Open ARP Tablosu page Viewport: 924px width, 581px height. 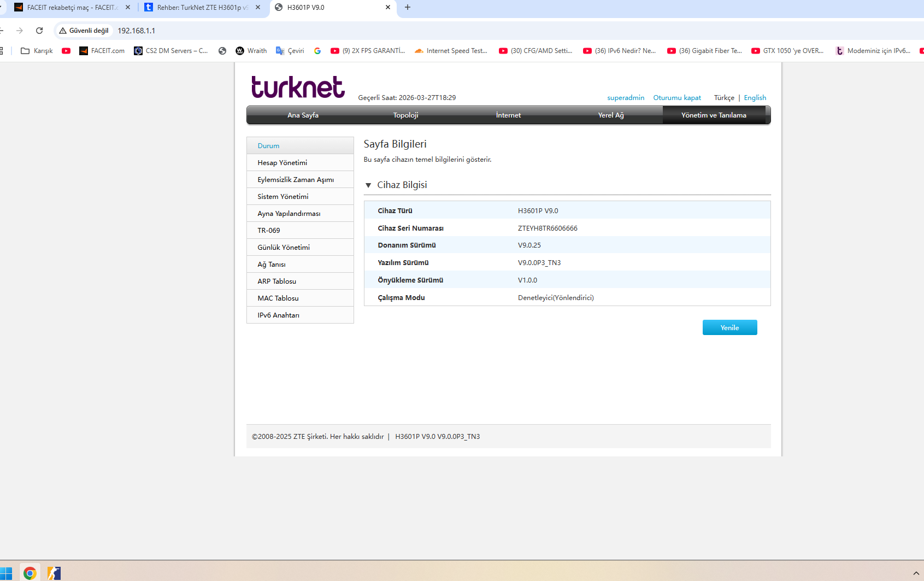300,281
